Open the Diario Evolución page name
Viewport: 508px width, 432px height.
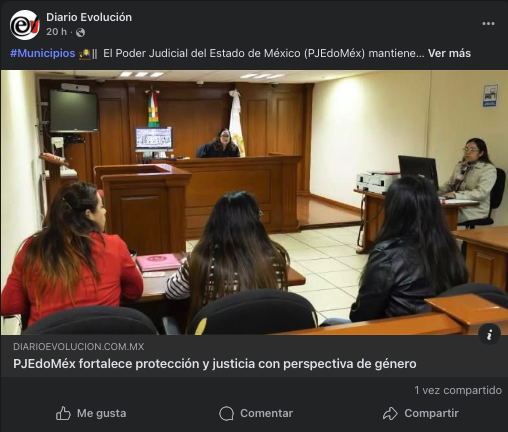click(89, 17)
